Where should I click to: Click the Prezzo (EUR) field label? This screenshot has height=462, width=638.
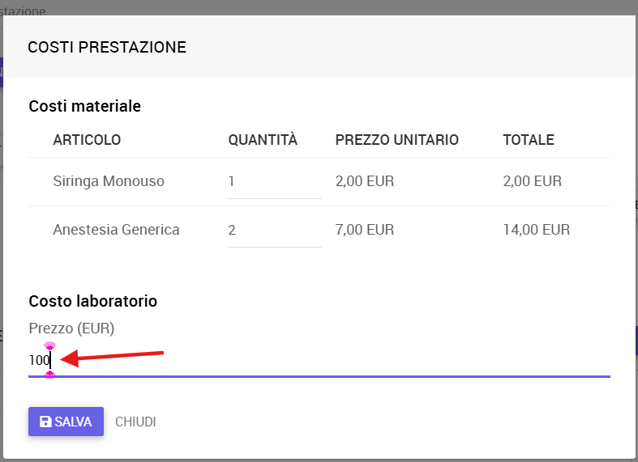[x=72, y=328]
